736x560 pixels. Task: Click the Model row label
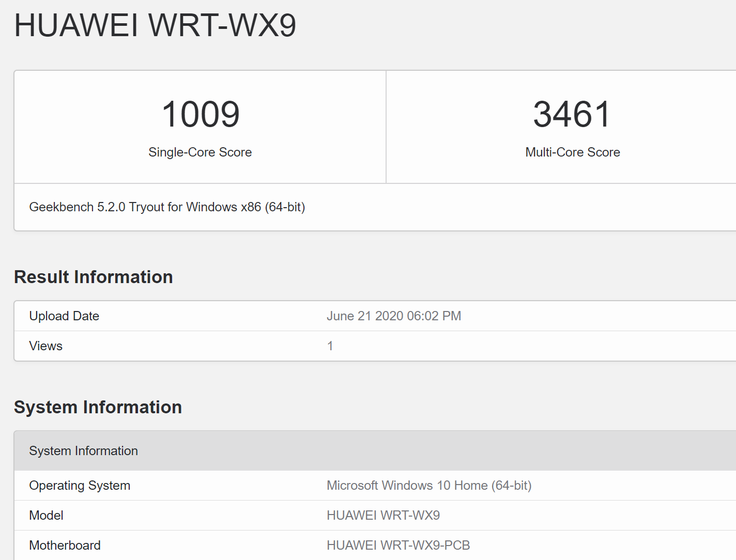point(46,515)
